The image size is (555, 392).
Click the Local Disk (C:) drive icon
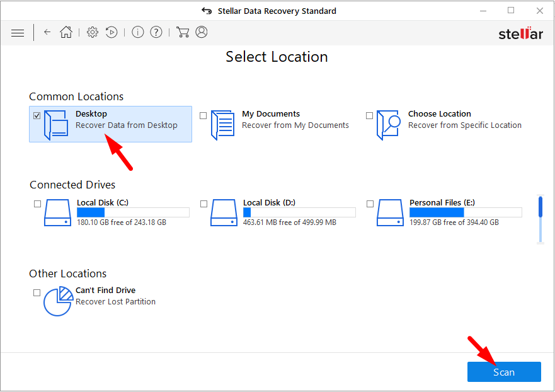[x=57, y=212]
